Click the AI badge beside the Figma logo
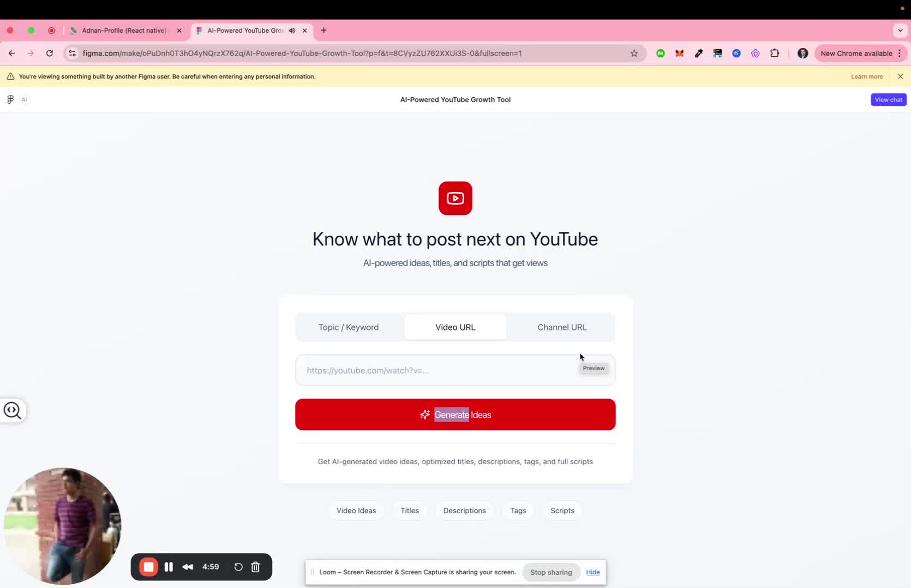Viewport: 911px width, 588px height. 24,99
